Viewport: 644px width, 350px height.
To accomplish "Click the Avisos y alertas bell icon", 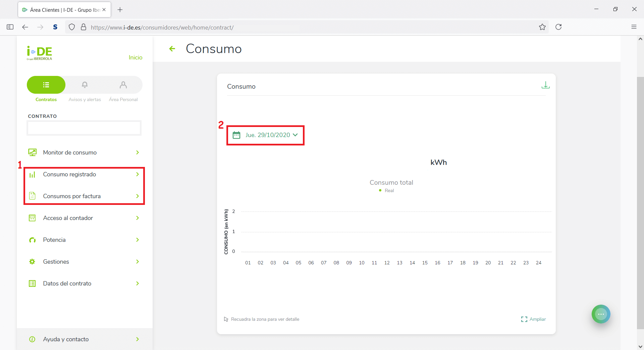I will [85, 85].
